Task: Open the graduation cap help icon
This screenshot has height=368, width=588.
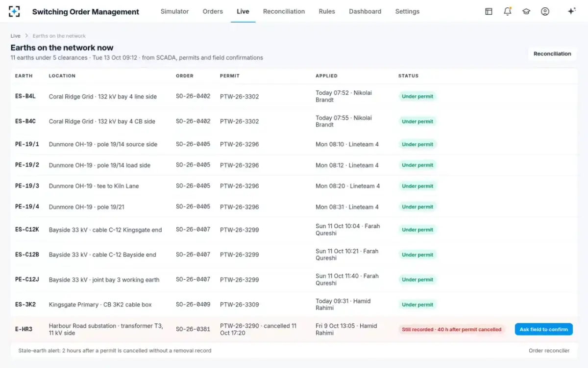Action: 526,11
